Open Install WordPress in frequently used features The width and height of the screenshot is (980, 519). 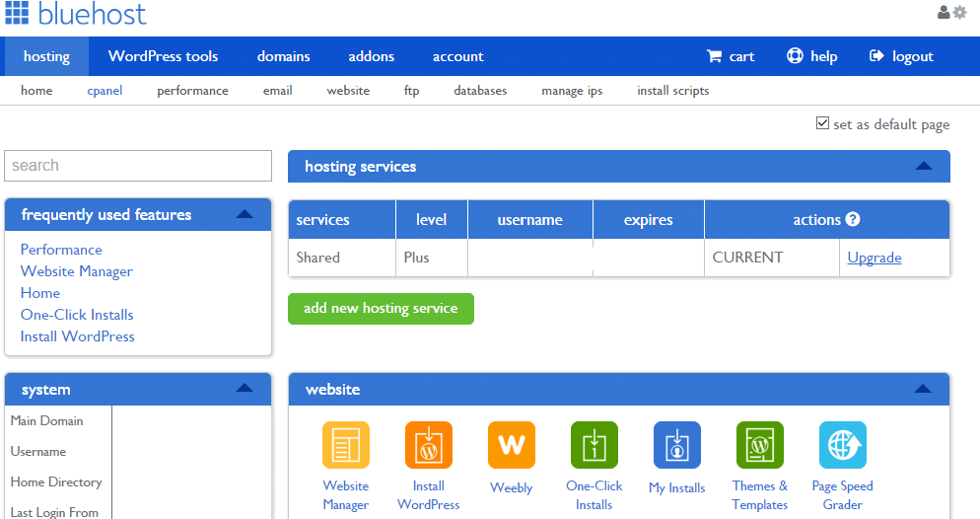click(x=78, y=336)
